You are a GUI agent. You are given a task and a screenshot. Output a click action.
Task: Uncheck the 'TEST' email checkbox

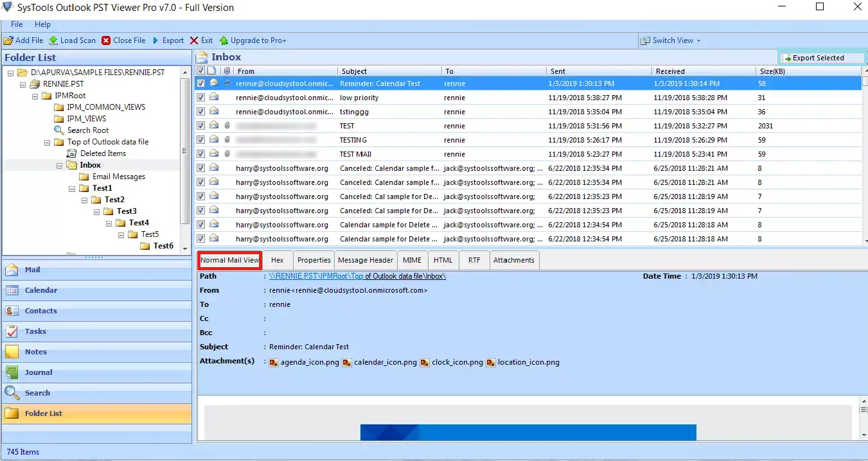click(201, 126)
